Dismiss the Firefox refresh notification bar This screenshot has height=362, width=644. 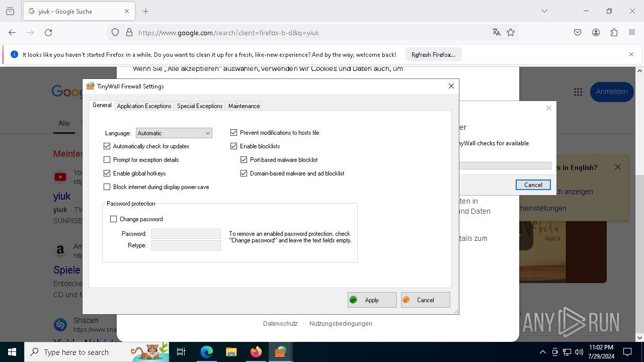pyautogui.click(x=631, y=54)
